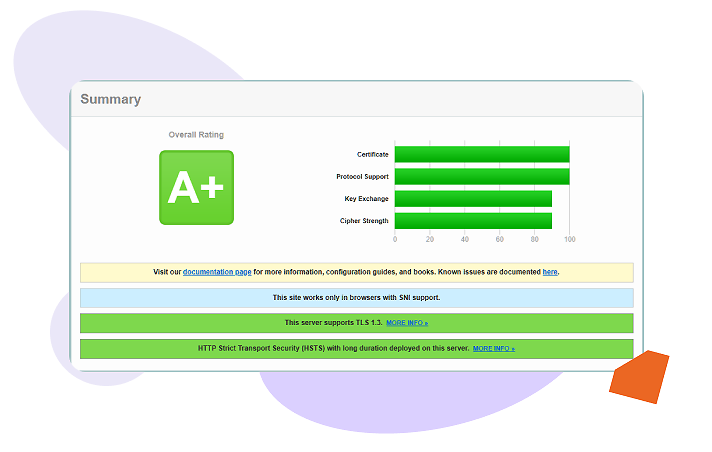The width and height of the screenshot is (712, 452).
Task: Click the orange hexagon decoration shape
Action: click(x=639, y=377)
